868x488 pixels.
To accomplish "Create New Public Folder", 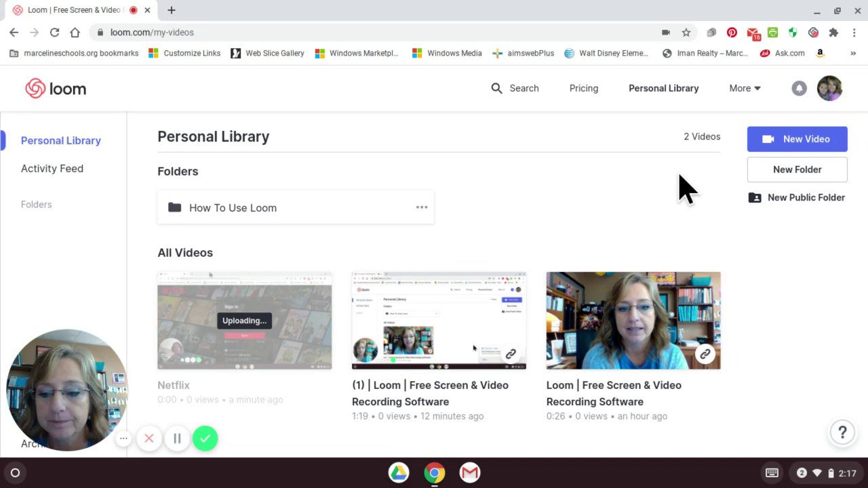I will click(x=797, y=197).
